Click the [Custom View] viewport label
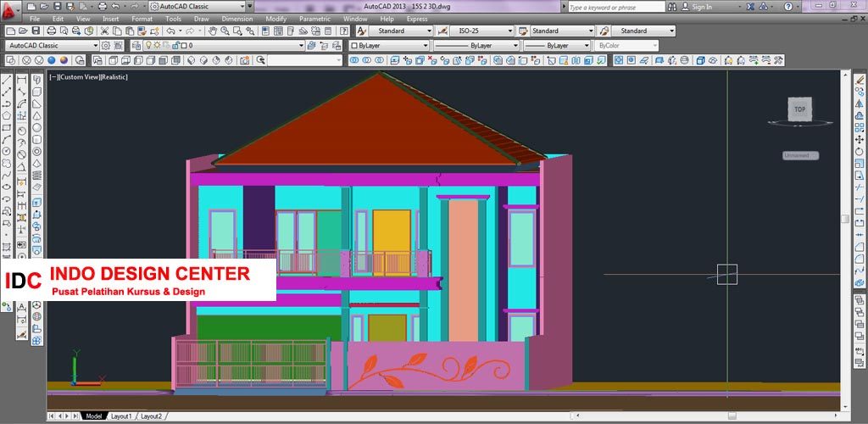The image size is (868, 424). (x=79, y=77)
